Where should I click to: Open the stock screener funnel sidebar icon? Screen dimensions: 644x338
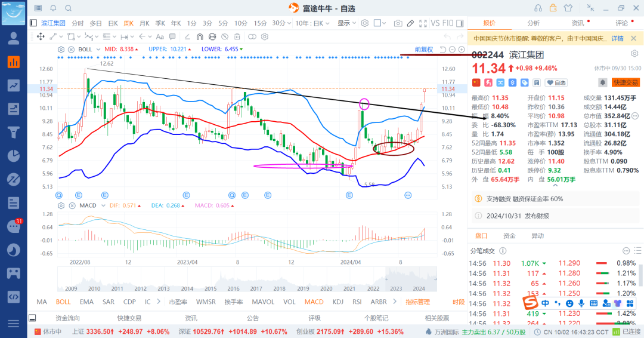tap(14, 133)
